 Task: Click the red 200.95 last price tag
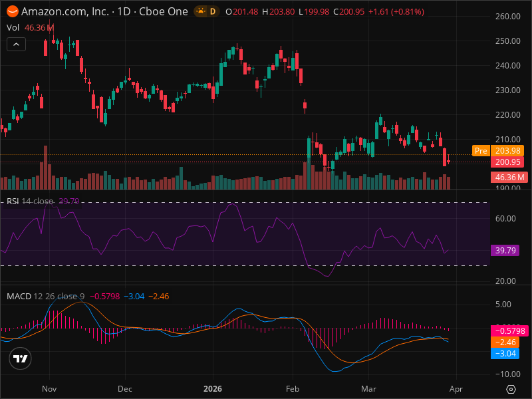pyautogui.click(x=507, y=162)
